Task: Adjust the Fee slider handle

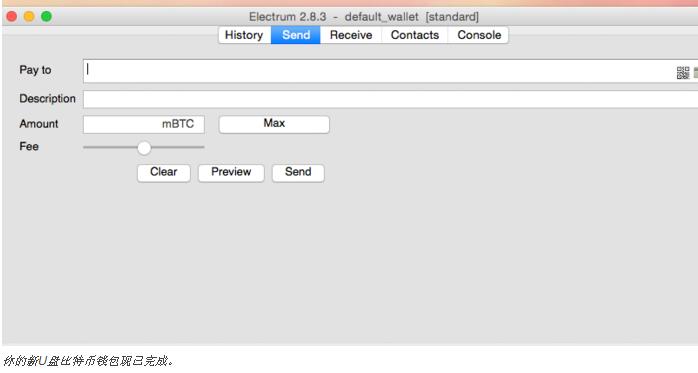Action: [144, 148]
